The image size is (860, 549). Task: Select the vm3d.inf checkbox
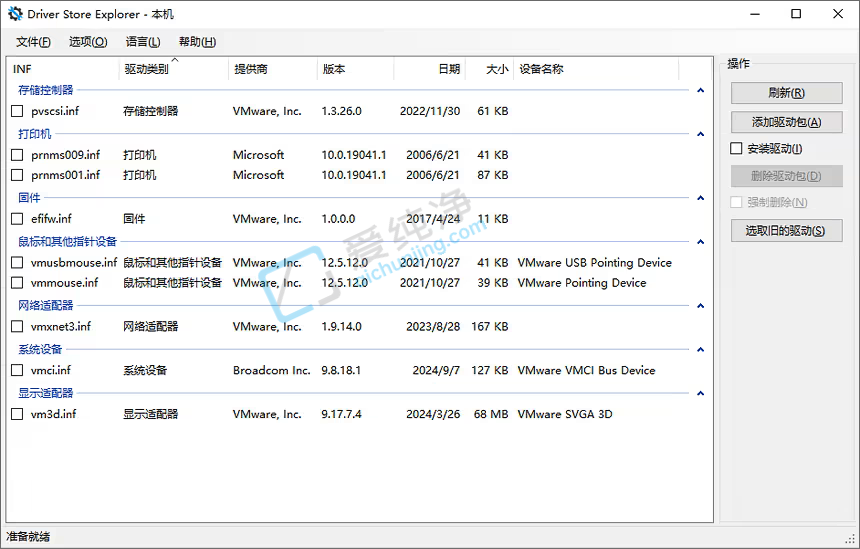[17, 414]
